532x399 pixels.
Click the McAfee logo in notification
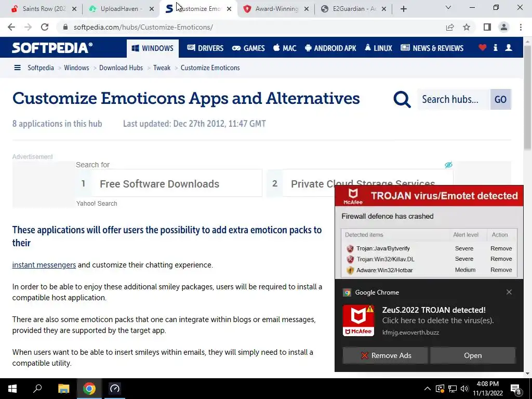(x=358, y=321)
